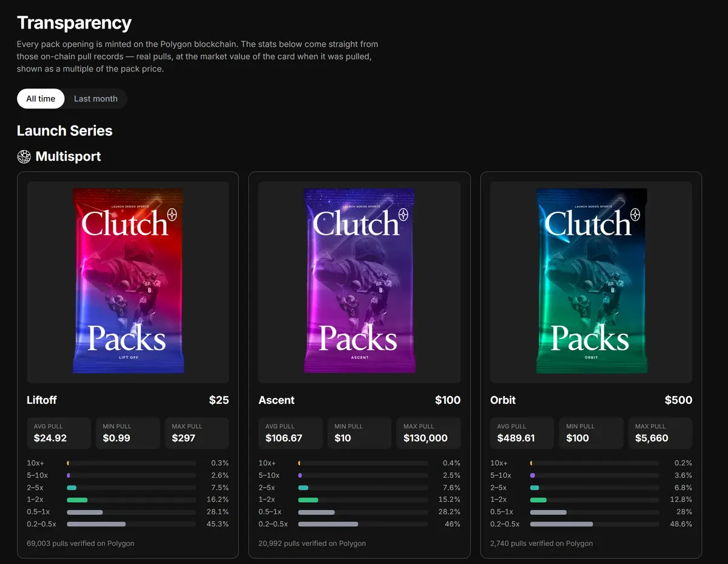
Task: Click the $25 Liftoff price
Action: [219, 400]
